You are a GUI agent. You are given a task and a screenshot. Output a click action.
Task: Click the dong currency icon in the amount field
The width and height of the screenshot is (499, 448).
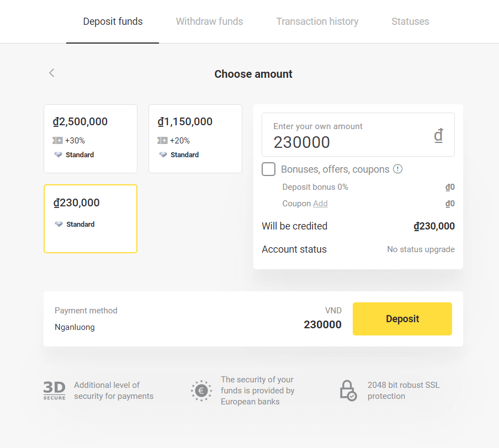(438, 135)
